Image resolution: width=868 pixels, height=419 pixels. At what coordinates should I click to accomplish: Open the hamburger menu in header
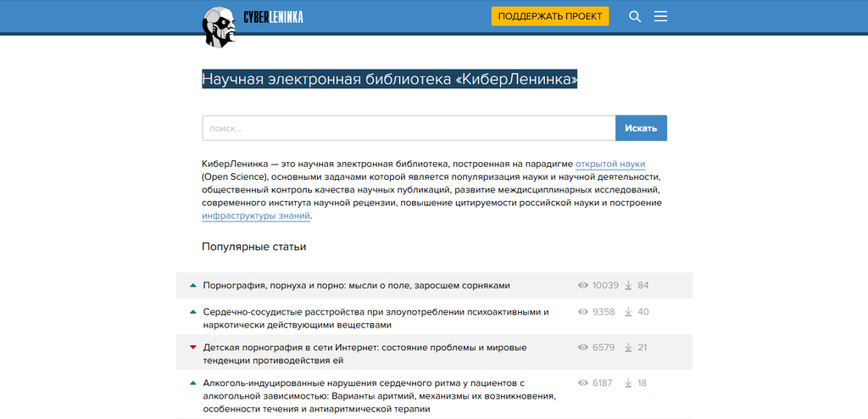[x=660, y=16]
